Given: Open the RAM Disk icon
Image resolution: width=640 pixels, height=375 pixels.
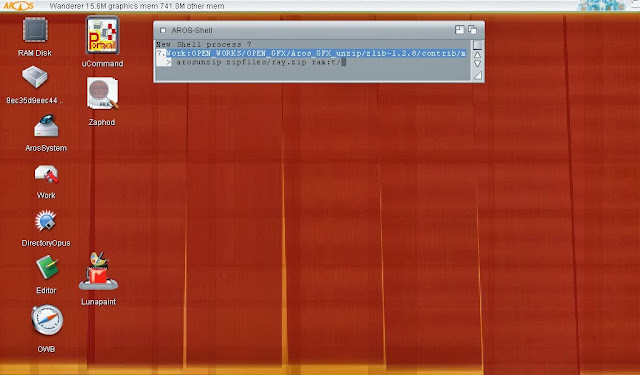Looking at the screenshot, I should coord(35,30).
